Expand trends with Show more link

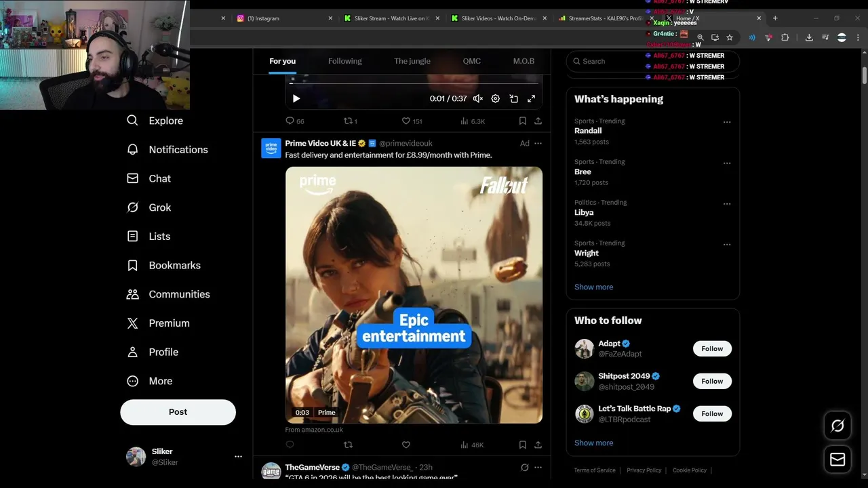coord(593,287)
